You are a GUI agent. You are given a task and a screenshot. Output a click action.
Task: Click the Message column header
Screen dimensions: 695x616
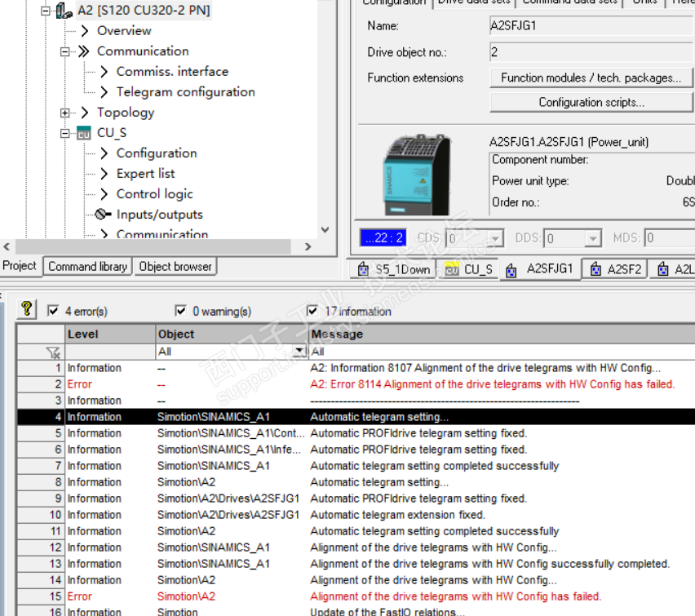[x=502, y=334]
